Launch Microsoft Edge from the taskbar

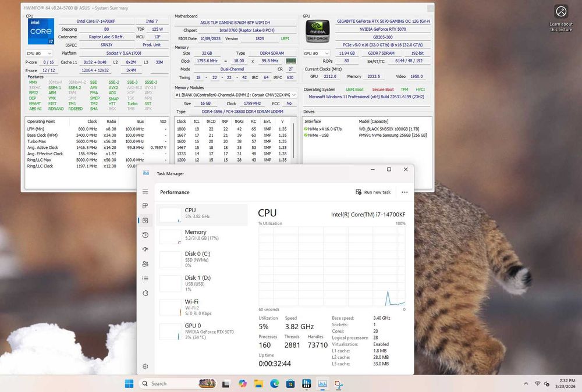coord(274,383)
